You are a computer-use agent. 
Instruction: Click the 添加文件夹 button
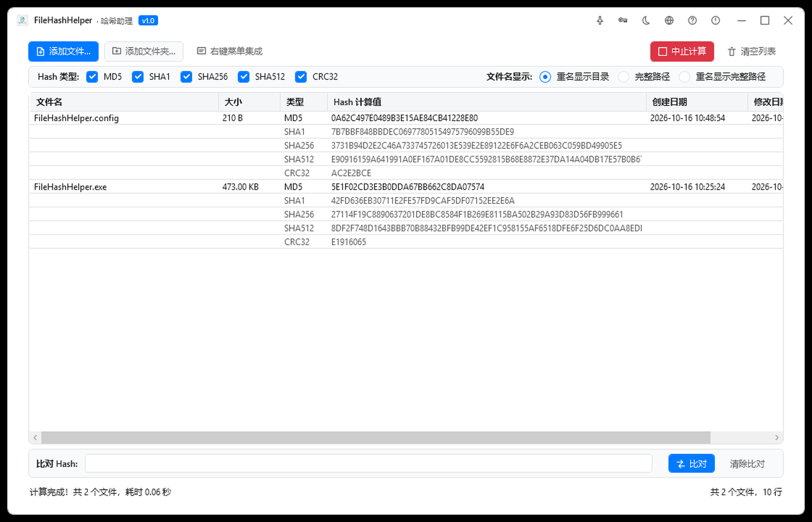pyautogui.click(x=144, y=51)
